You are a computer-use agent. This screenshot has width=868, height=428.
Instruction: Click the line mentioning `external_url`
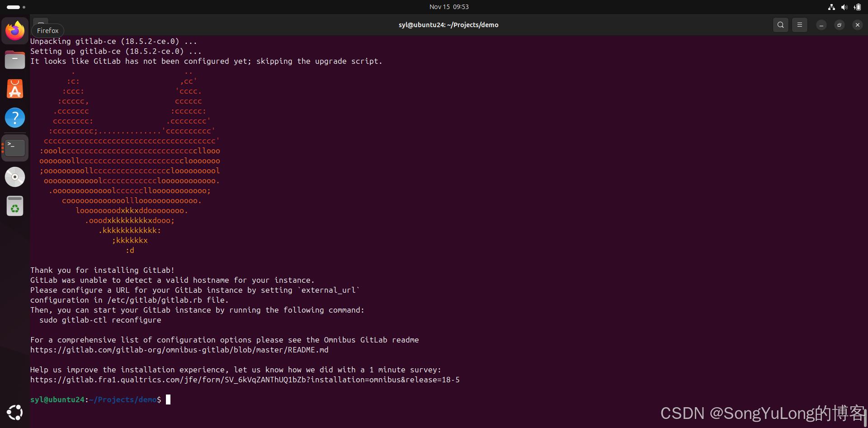click(195, 290)
